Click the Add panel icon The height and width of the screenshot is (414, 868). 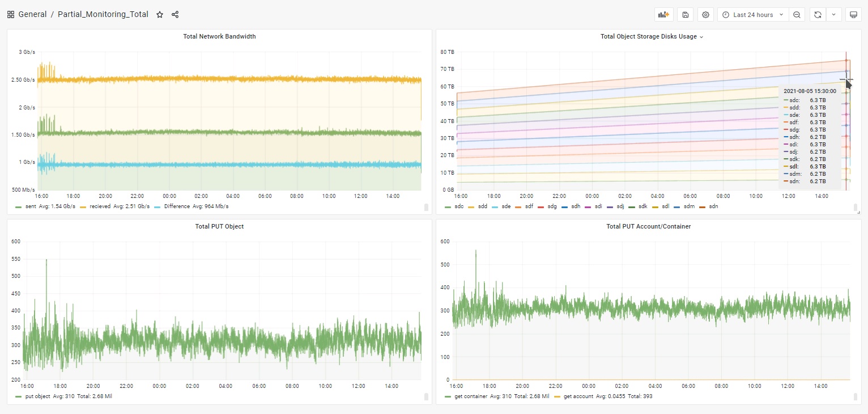pos(663,15)
